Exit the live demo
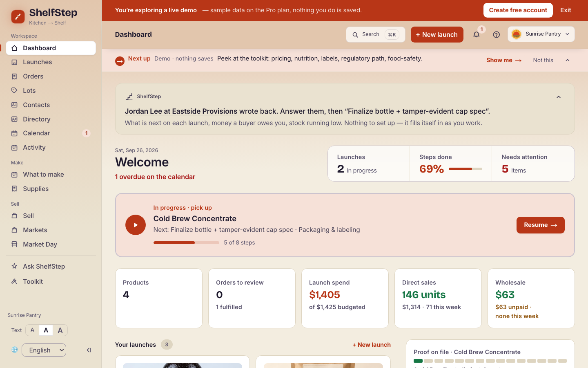 [x=566, y=10]
